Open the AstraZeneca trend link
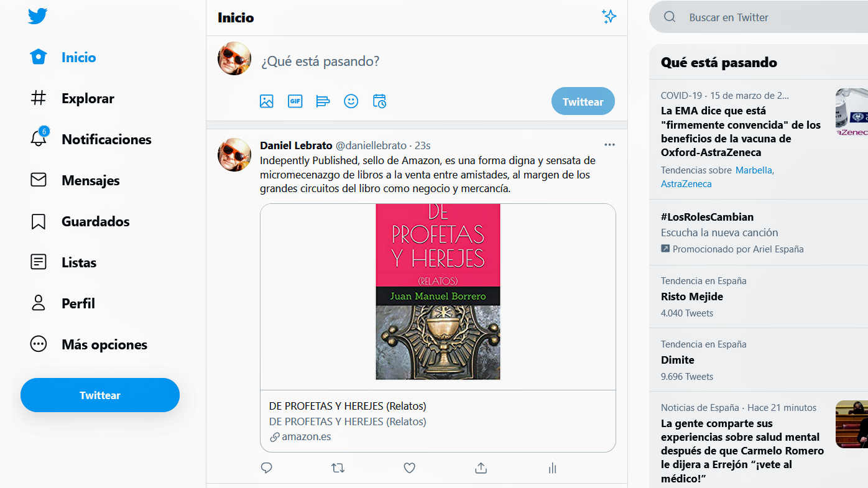 [686, 184]
